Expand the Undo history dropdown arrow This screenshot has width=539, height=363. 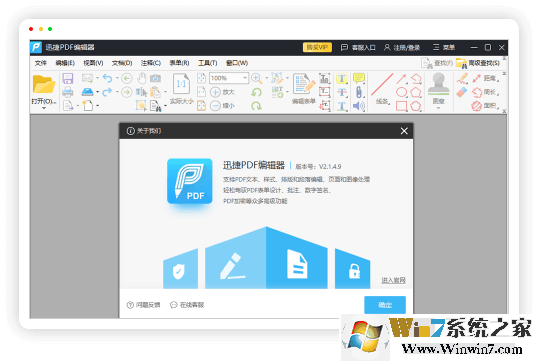point(117,78)
